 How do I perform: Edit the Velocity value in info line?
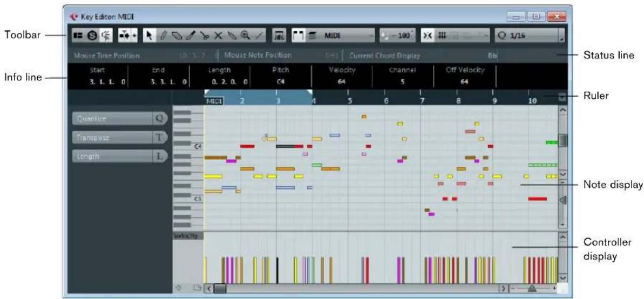342,81
